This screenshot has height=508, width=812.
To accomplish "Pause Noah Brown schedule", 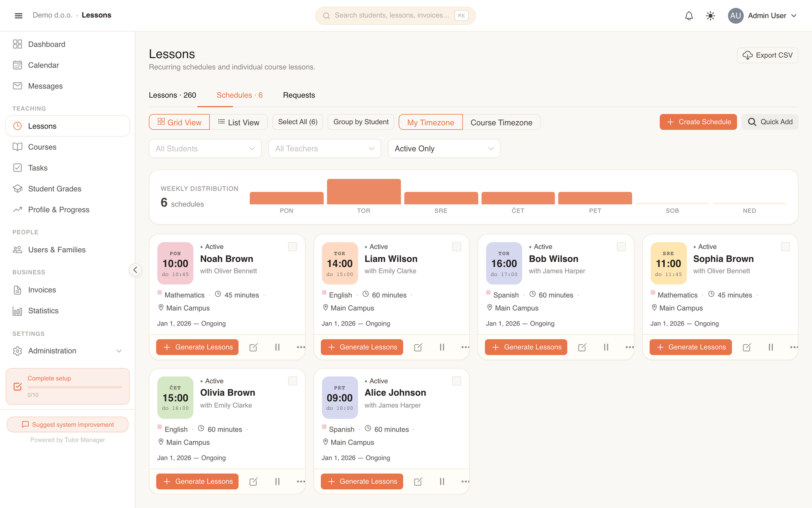I will [277, 347].
